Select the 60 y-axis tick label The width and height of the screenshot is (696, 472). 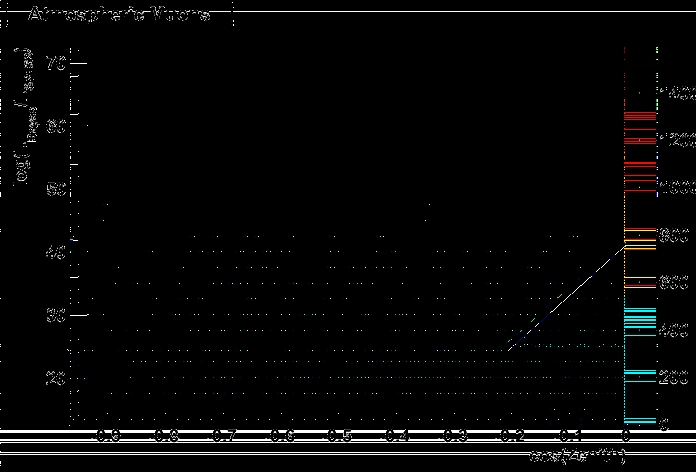[54, 127]
